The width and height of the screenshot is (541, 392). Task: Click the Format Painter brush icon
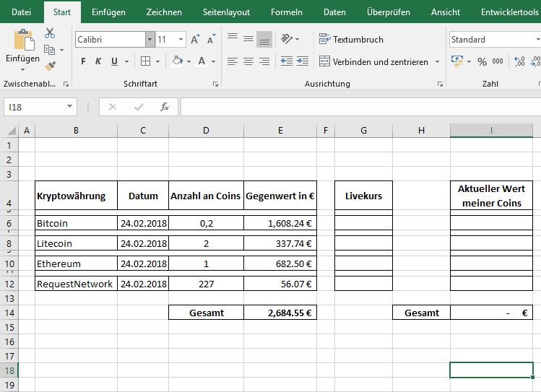click(x=50, y=66)
